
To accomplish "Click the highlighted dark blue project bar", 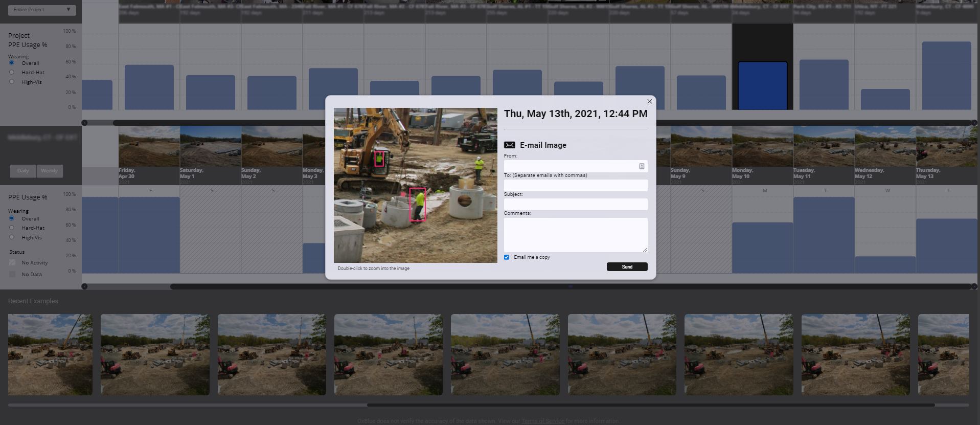I will (x=762, y=85).
